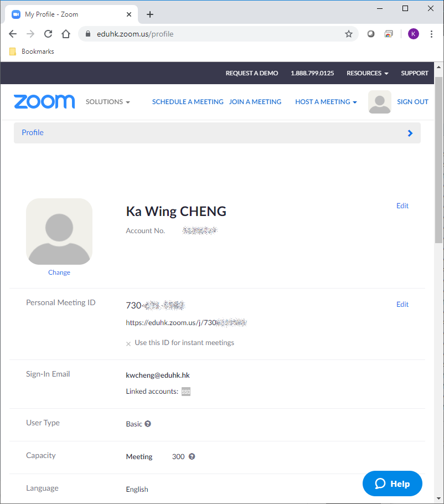
Task: Click the Sign-In Email label
Action: click(48, 374)
